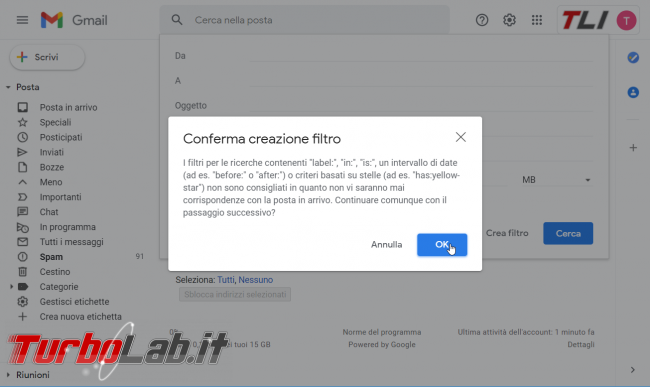Collapse the Posta section
Viewport: 650px width, 387px height.
pos(8,87)
